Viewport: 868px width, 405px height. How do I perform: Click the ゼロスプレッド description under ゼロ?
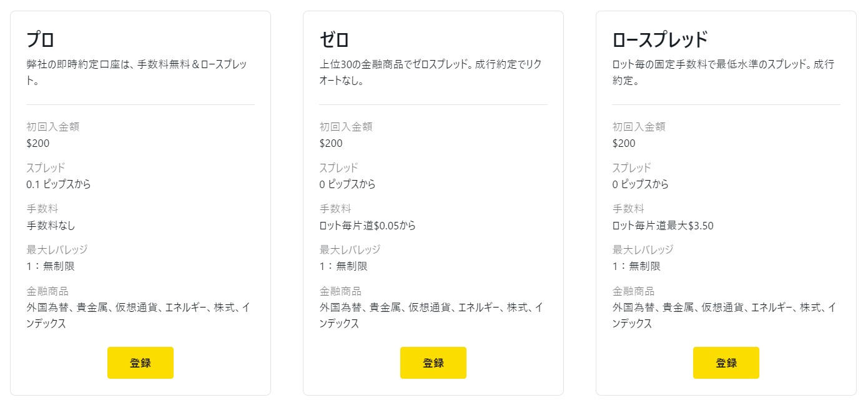431,64
